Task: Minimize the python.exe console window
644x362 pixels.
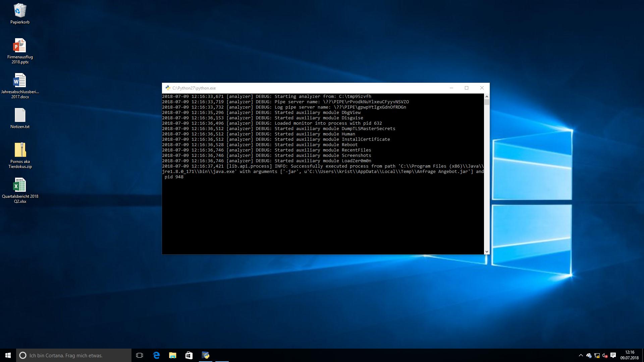Action: [451, 88]
